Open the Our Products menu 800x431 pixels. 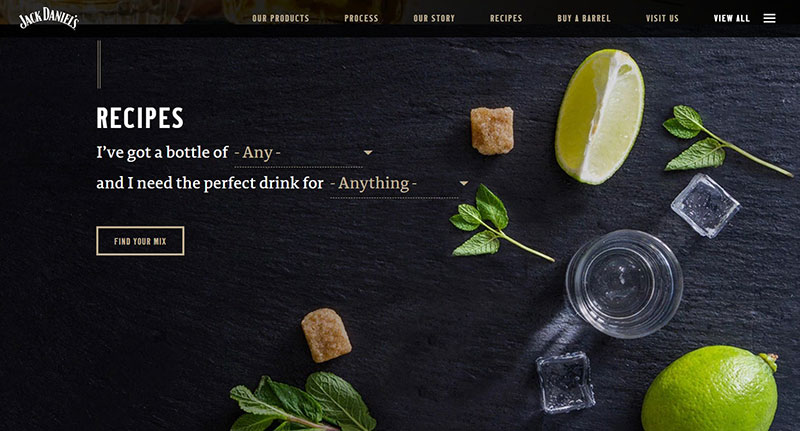pos(281,18)
